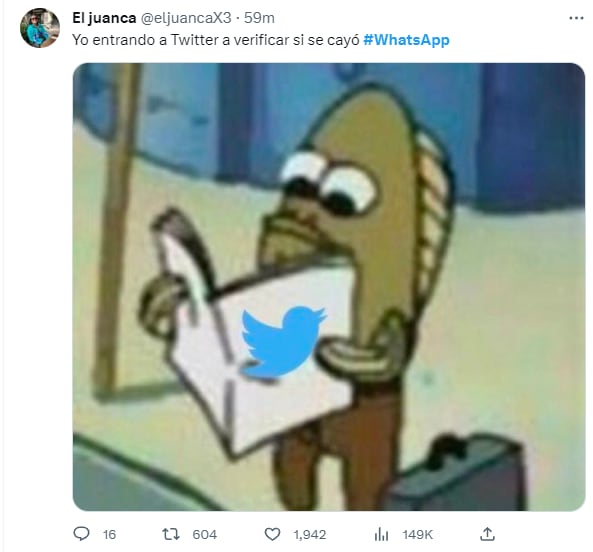
Task: Open tweet analytics via the bar-chart views icon
Action: tap(381, 534)
